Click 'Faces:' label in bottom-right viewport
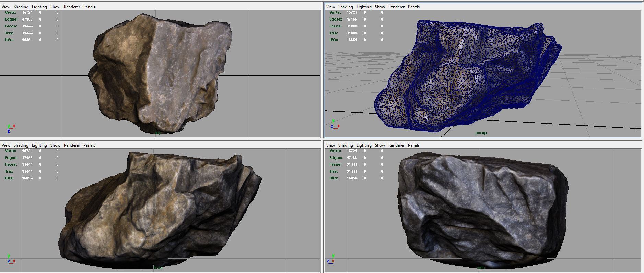The image size is (644, 273). [x=336, y=164]
